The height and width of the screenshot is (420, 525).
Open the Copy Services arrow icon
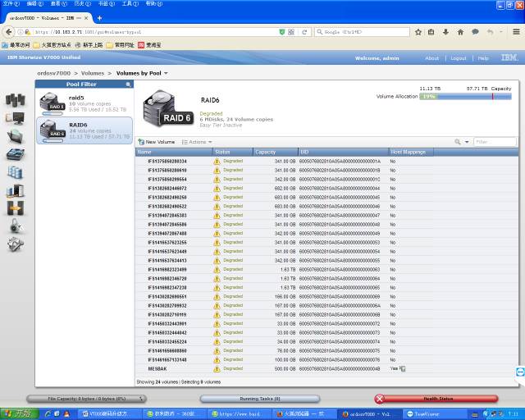[15, 208]
